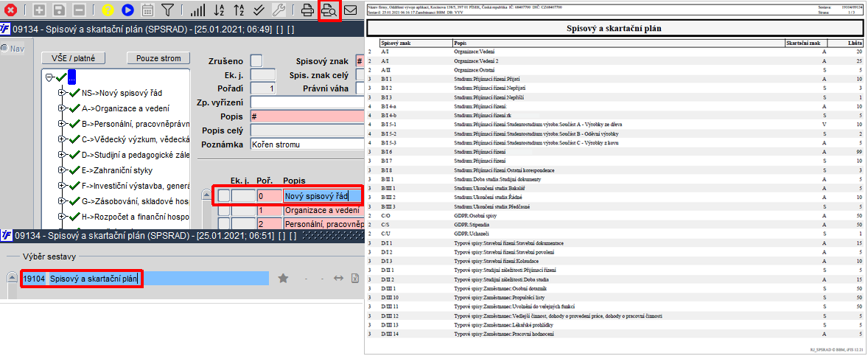Click the Pořadí field

pos(264,88)
